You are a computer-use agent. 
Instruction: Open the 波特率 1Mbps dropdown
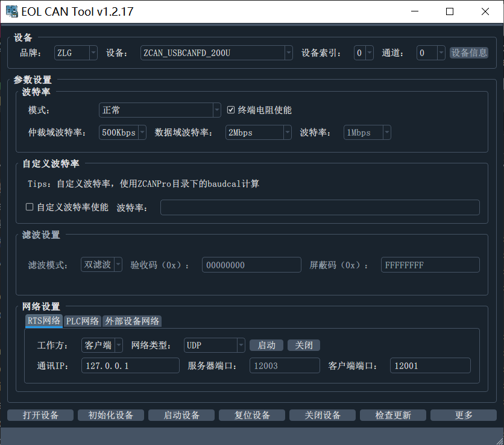367,133
